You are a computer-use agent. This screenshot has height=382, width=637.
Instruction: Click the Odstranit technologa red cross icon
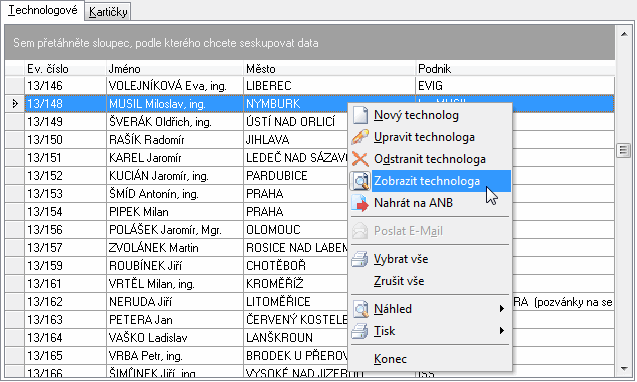pos(360,159)
